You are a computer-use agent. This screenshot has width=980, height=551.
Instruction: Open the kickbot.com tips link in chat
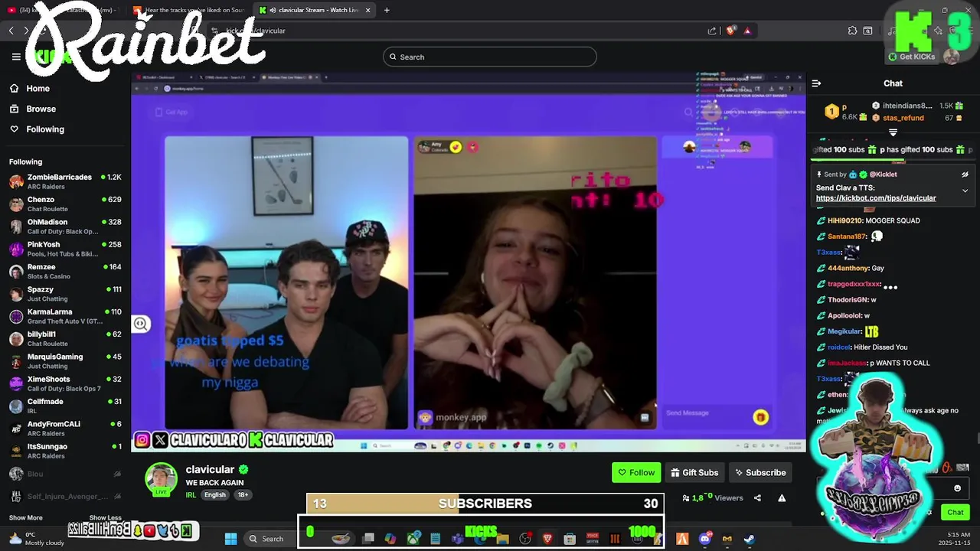coord(876,198)
